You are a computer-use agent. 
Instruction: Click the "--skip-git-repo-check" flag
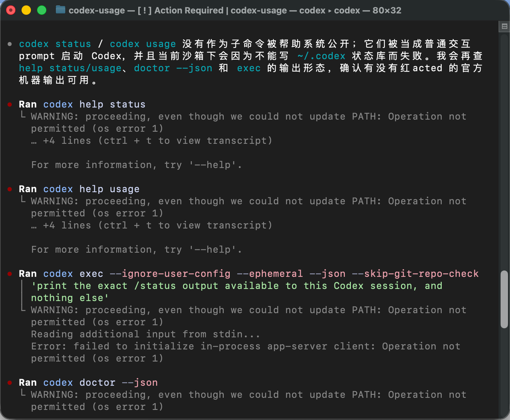[x=416, y=274]
